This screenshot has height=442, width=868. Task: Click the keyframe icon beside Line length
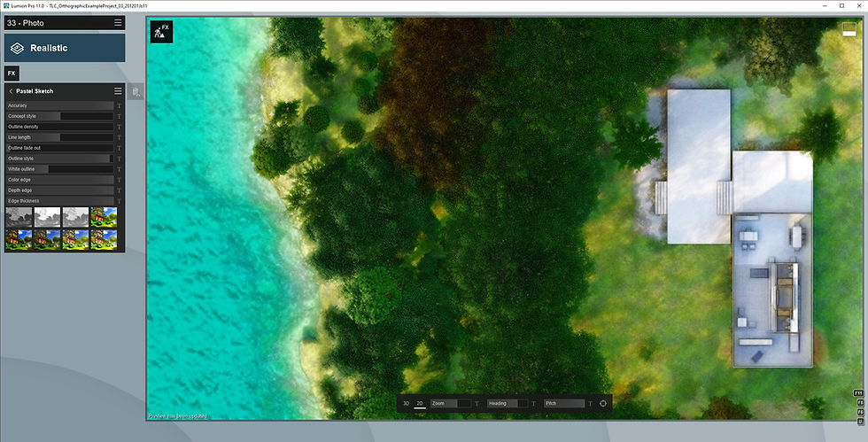tap(119, 137)
